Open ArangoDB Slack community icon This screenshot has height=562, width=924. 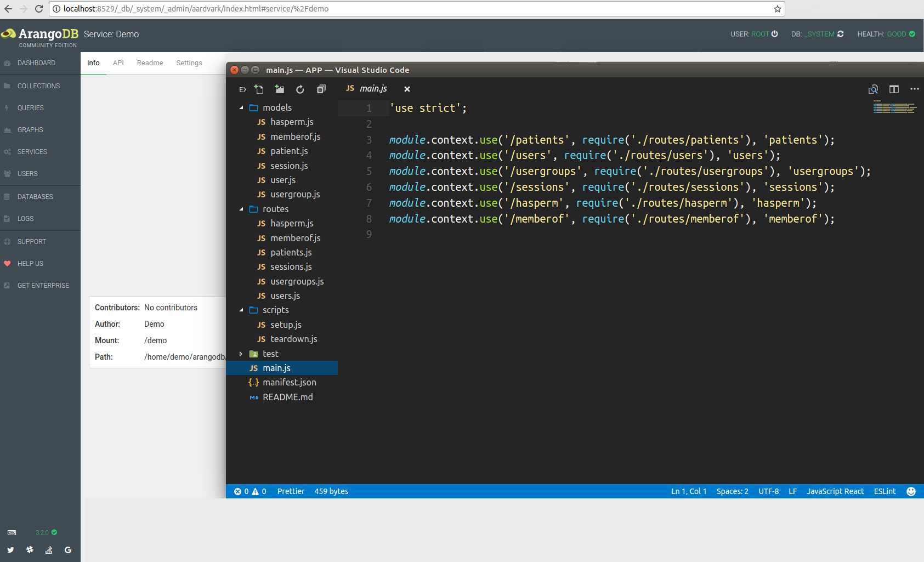coord(30,550)
